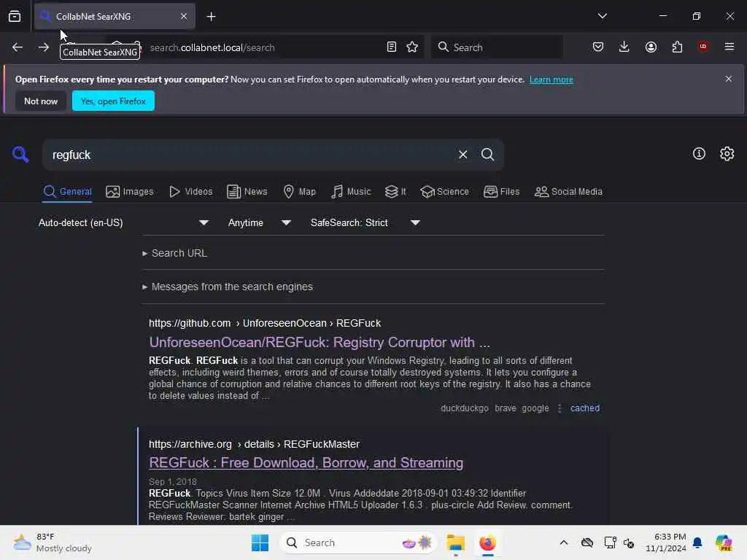The height and width of the screenshot is (560, 747).
Task: Open weather widget Mostly cloudy
Action: [x=53, y=542]
